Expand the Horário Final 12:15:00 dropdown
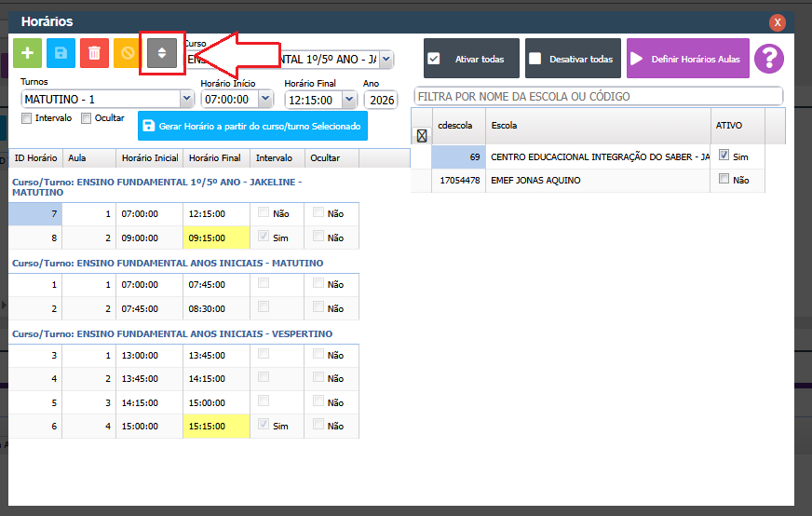812x516 pixels. [x=348, y=100]
